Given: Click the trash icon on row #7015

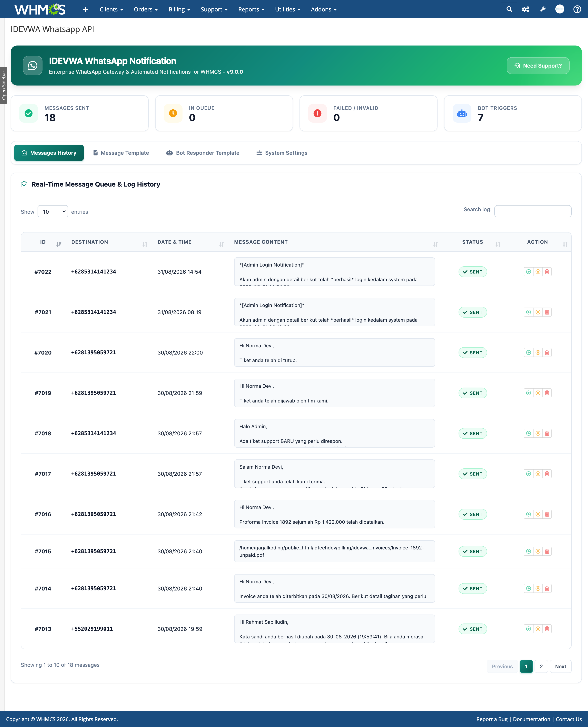Looking at the screenshot, I should [547, 551].
